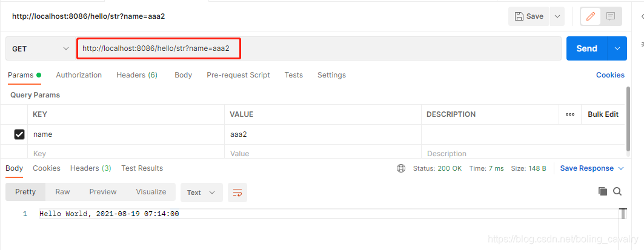
Task: Click the Status 200 OK text
Action: point(437,168)
